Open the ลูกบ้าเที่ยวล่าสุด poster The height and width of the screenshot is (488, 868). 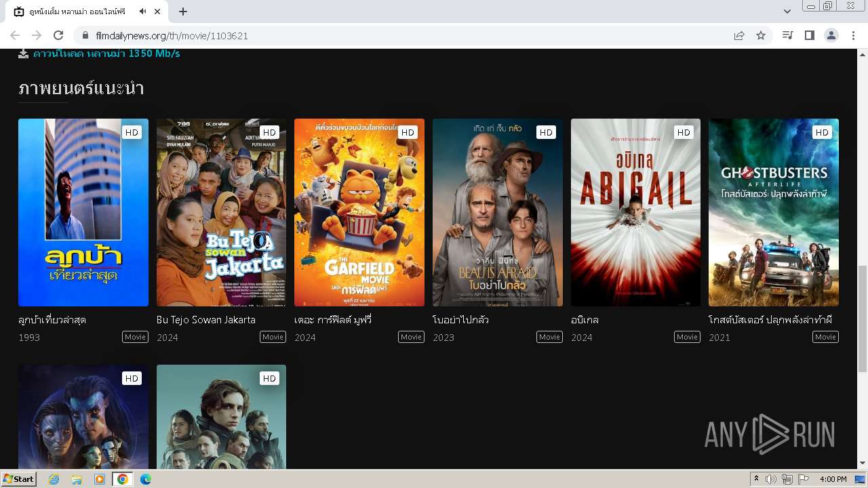coord(83,212)
